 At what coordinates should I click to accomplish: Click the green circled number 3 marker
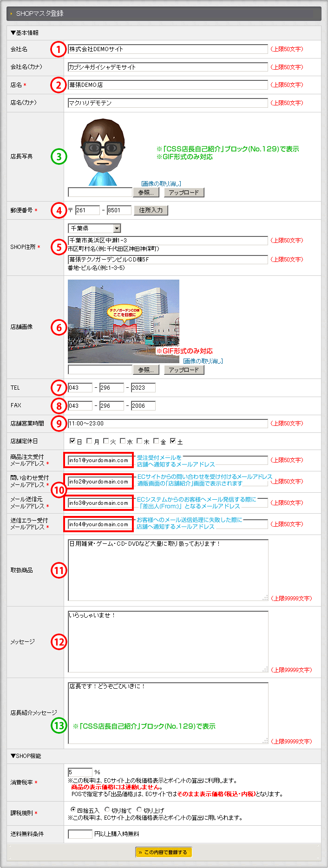pyautogui.click(x=59, y=157)
